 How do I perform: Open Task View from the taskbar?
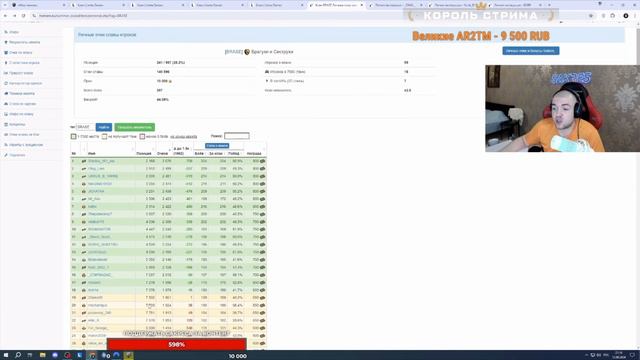click(30, 356)
